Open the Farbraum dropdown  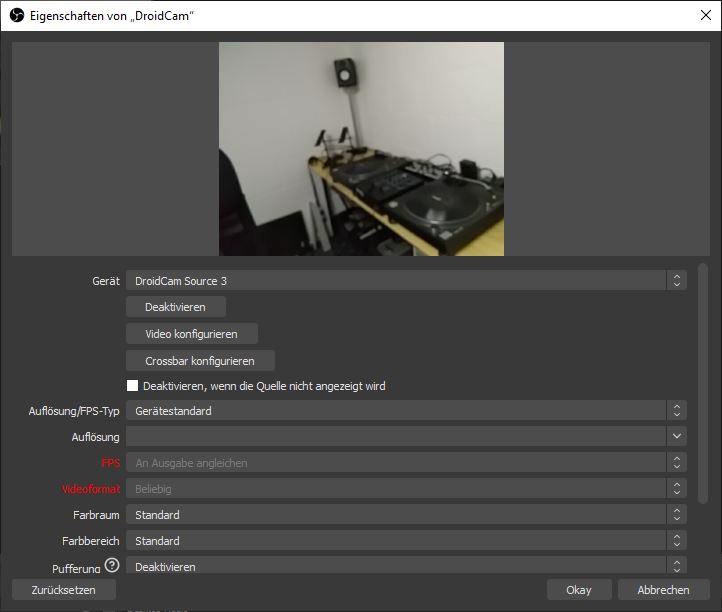(405, 515)
